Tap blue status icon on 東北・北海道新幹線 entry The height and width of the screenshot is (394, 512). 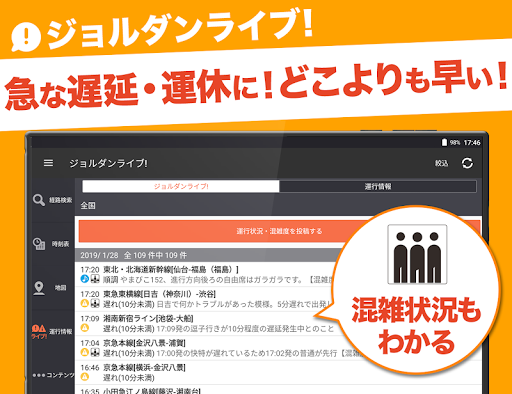(85, 279)
